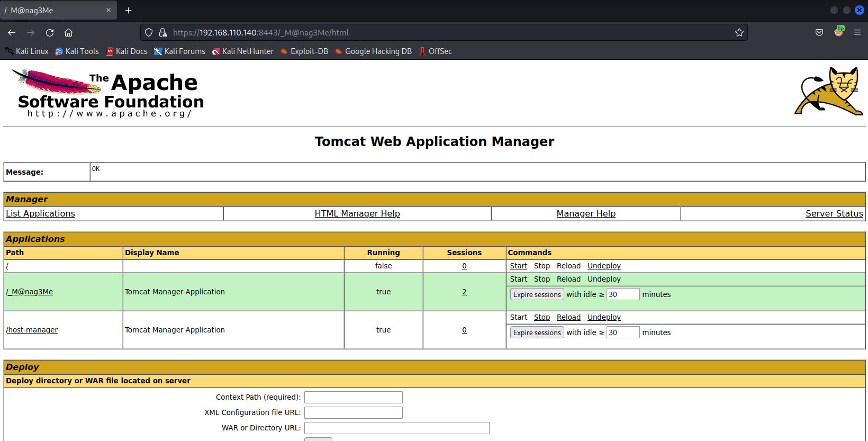
Task: Click sessions count 2 for /_M@nag3Me
Action: (x=464, y=292)
